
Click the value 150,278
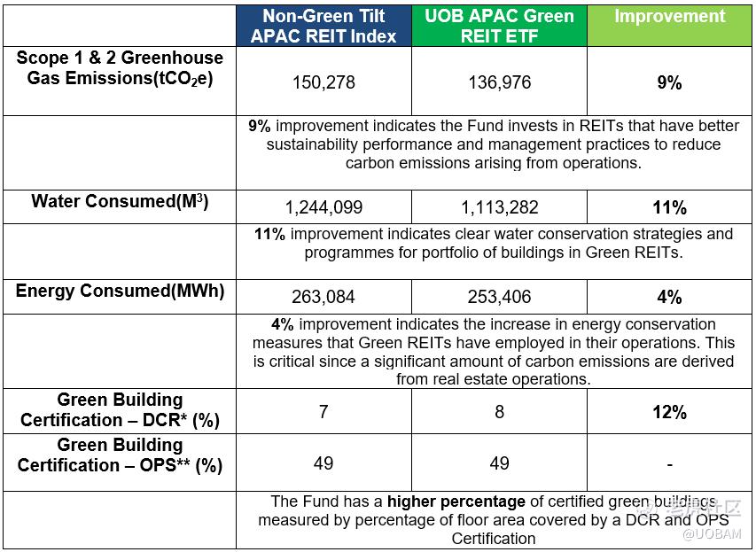click(x=323, y=82)
